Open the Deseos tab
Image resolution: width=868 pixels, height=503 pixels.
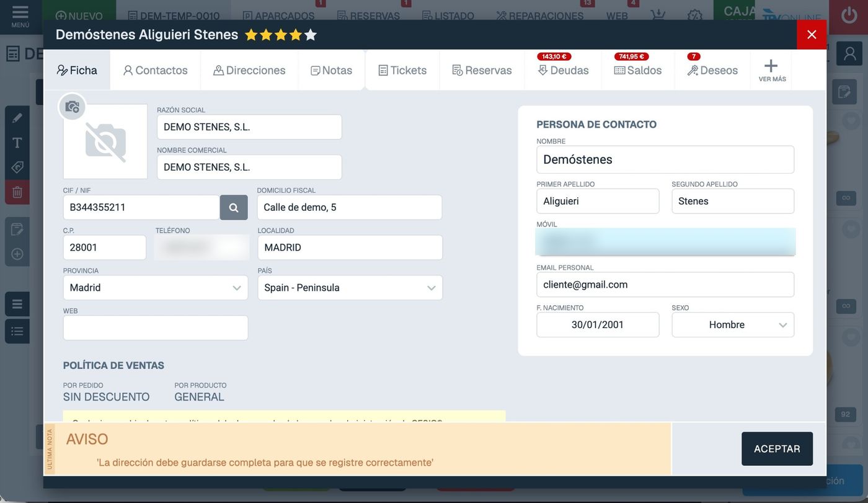pyautogui.click(x=712, y=70)
